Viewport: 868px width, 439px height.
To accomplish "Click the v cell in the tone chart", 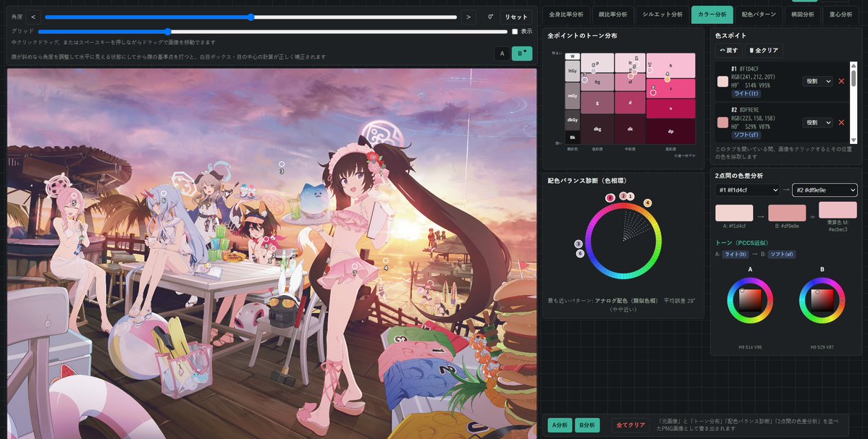I will coord(671,108).
